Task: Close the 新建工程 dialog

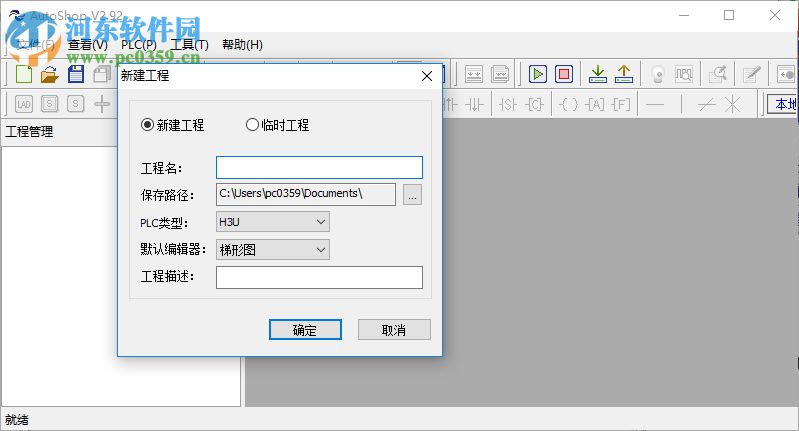Action: click(427, 76)
